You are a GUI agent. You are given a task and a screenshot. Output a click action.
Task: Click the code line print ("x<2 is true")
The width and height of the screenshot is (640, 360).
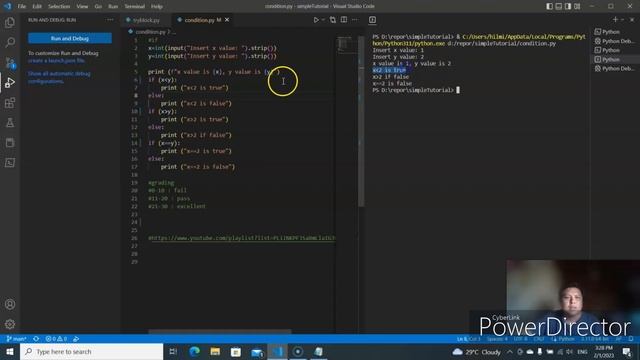[x=195, y=88]
